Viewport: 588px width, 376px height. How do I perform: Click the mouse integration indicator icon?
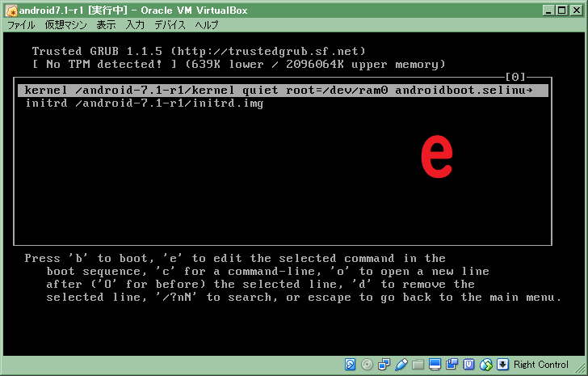486,365
